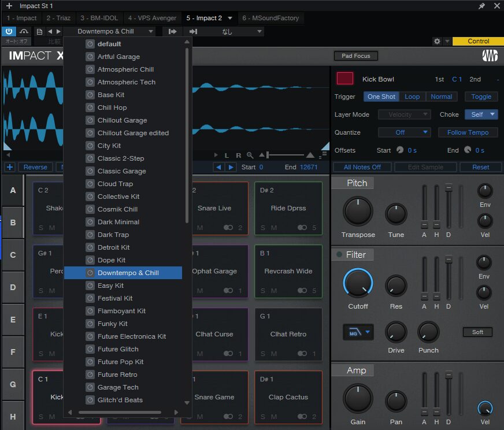Toggle the Soft filter button
Screen dimensions: 504x430
[477, 332]
